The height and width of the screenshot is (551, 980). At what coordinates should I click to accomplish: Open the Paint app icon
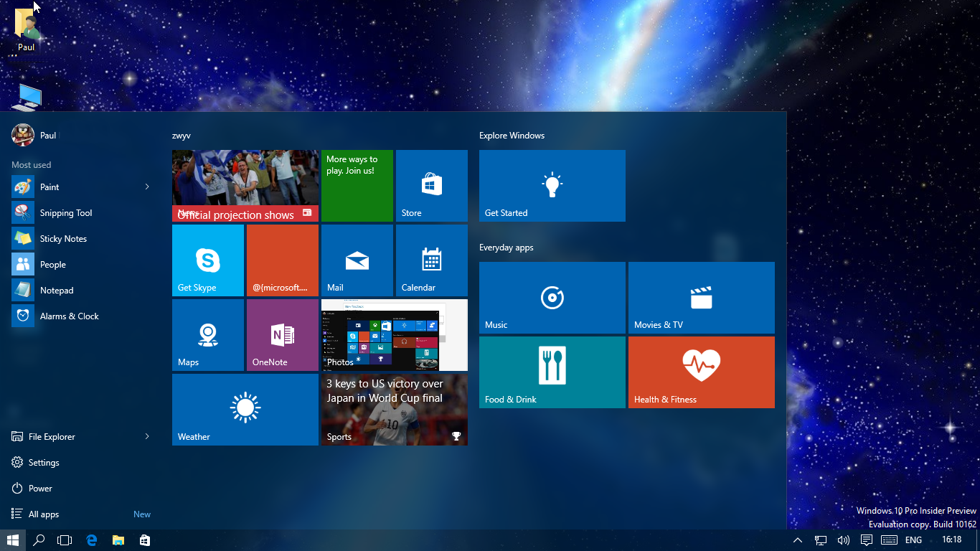click(x=23, y=187)
